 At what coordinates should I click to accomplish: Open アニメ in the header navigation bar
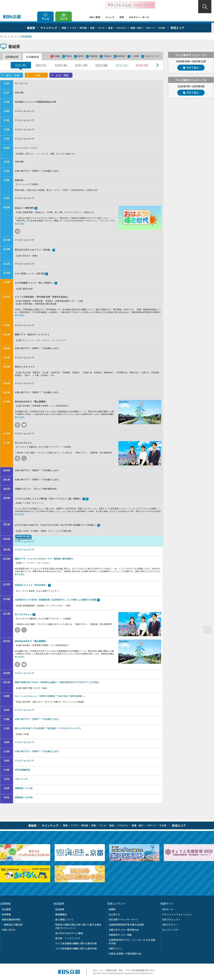(x=101, y=28)
